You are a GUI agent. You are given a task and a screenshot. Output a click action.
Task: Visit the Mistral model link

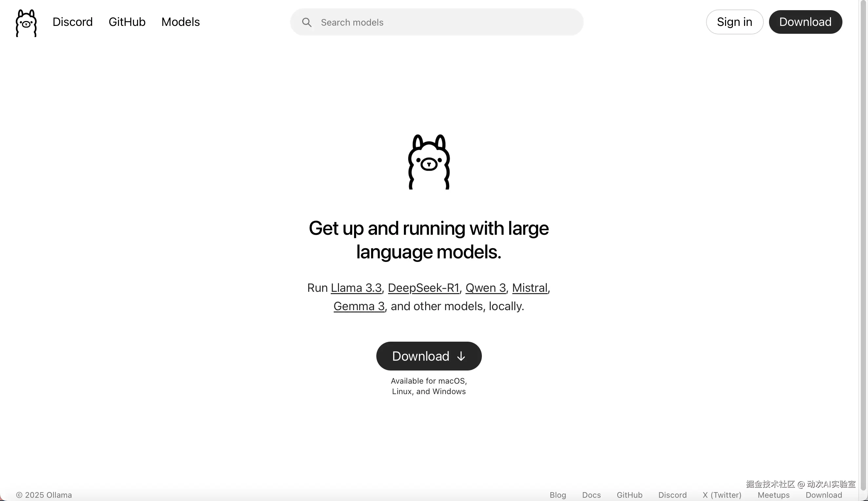coord(530,288)
